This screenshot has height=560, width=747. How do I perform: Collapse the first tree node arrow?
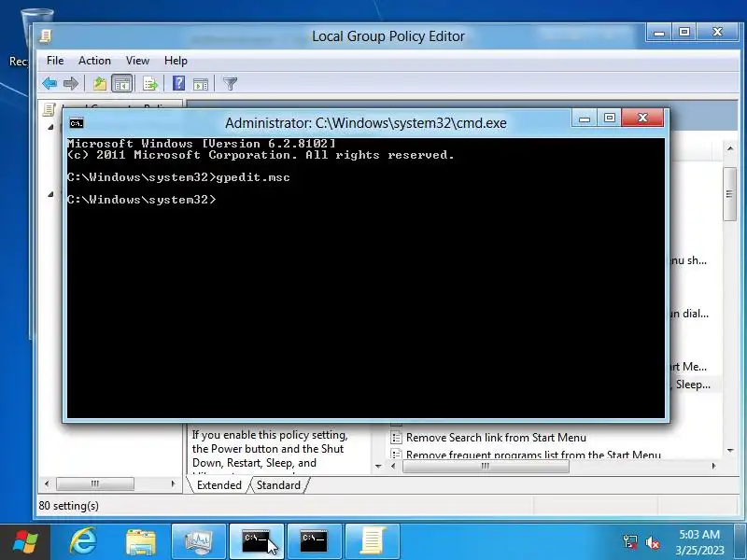point(50,127)
